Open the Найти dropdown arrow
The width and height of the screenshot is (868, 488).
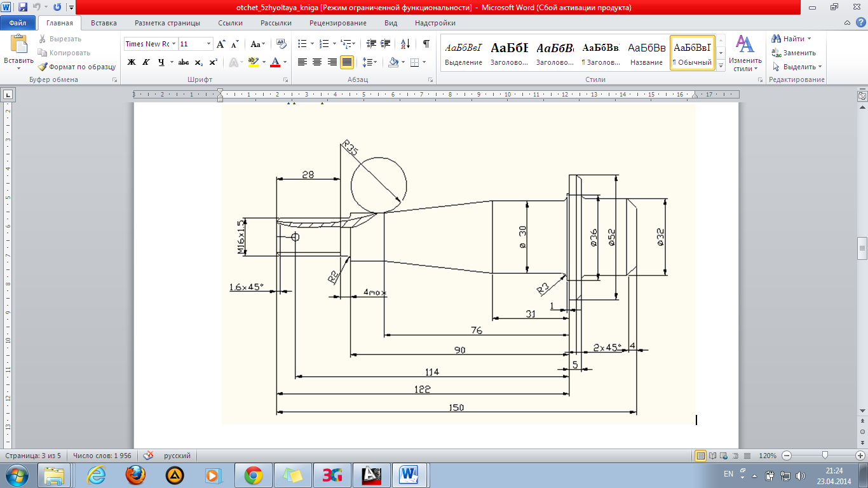(810, 39)
